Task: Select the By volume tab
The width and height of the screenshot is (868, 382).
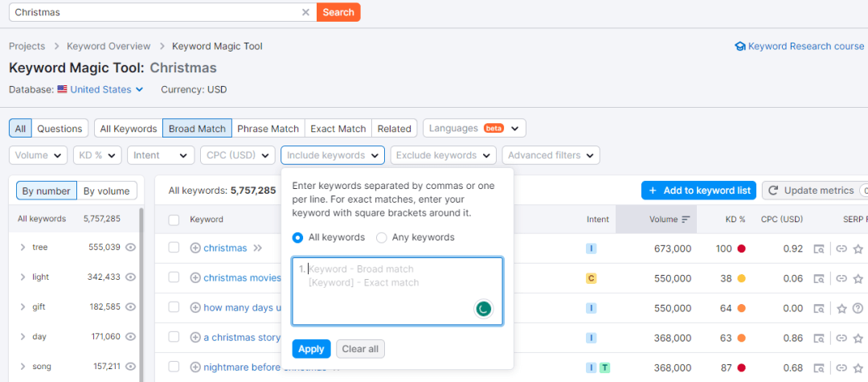Action: tap(107, 191)
